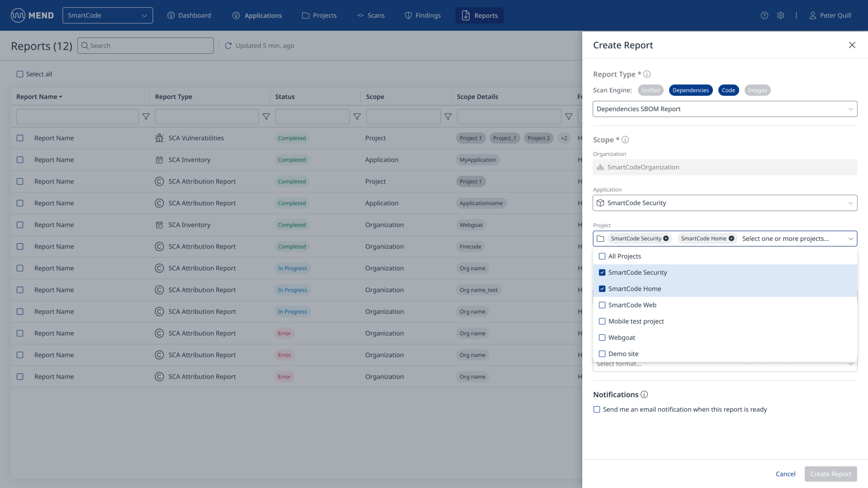Select the Dependencies scan engine pill
868x488 pixels.
coord(690,90)
